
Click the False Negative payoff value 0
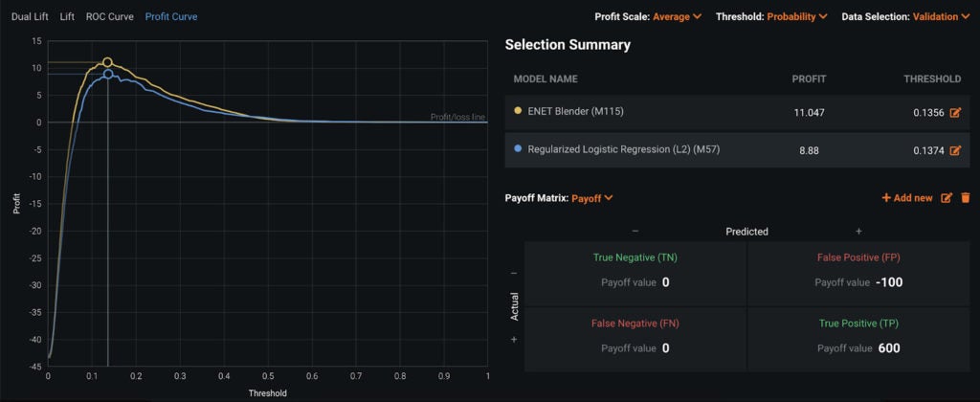click(x=666, y=348)
